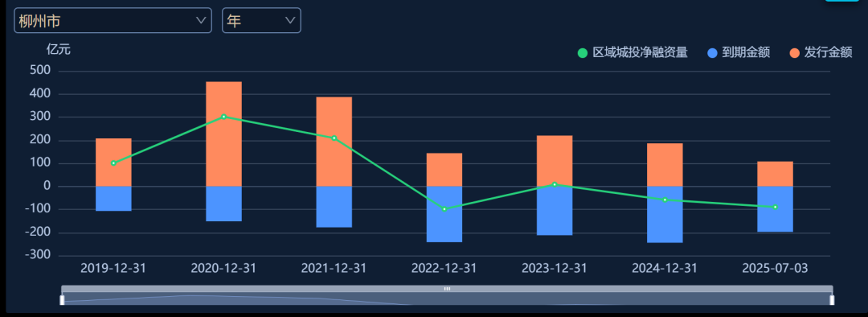Image resolution: width=868 pixels, height=317 pixels.
Task: Click the line point at 2023-12-31
Action: click(554, 184)
